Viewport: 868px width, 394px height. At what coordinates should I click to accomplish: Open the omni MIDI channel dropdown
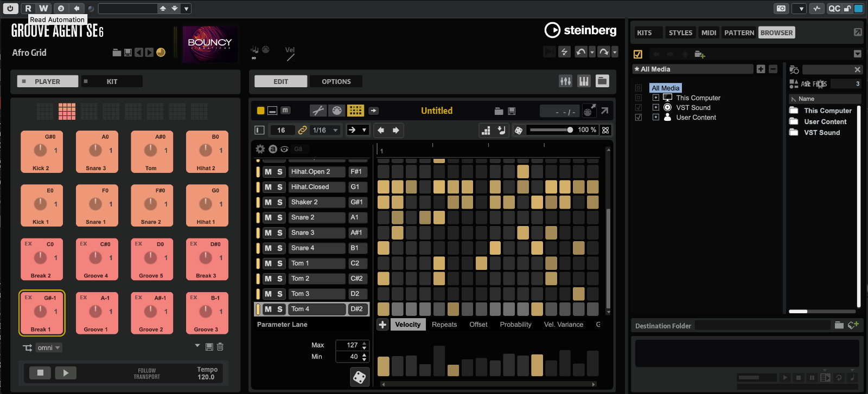[49, 348]
